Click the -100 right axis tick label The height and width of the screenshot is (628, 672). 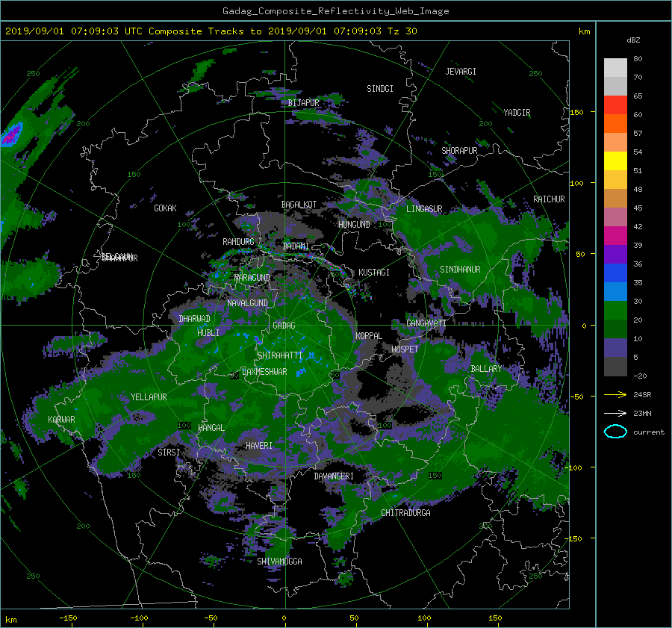[x=574, y=467]
